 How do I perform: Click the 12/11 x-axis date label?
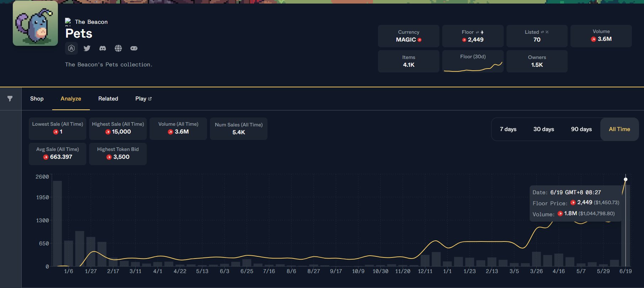(x=425, y=271)
